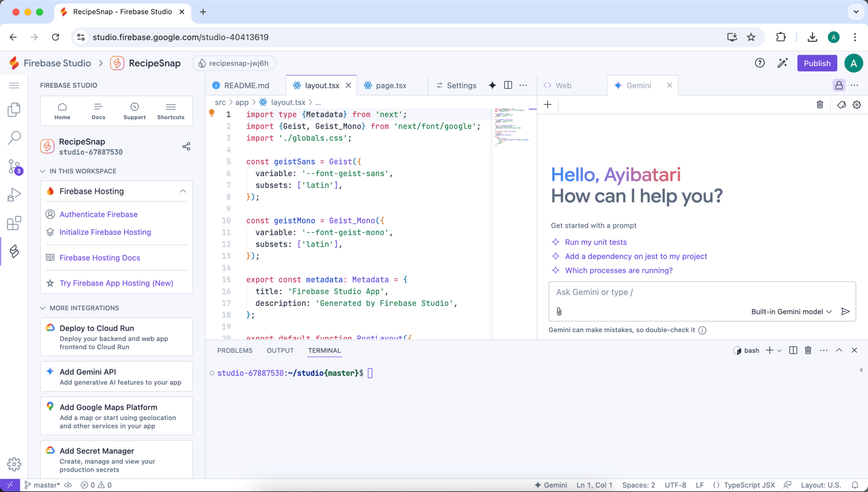Kill terminal using the trash icon
Viewport: 868px width, 492px height.
coord(808,351)
